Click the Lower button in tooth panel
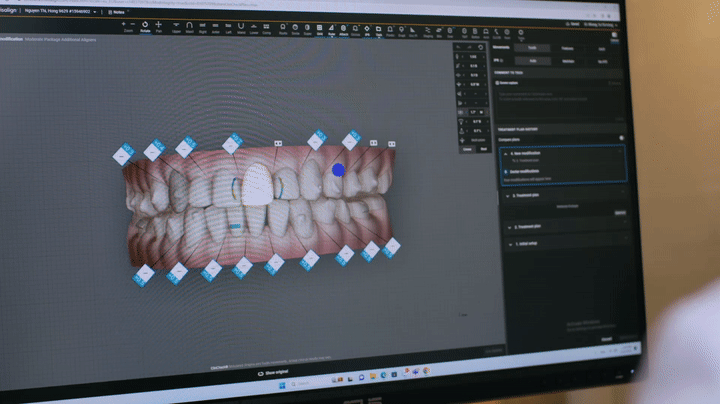Image resolution: width=720 pixels, height=404 pixels. point(468,150)
